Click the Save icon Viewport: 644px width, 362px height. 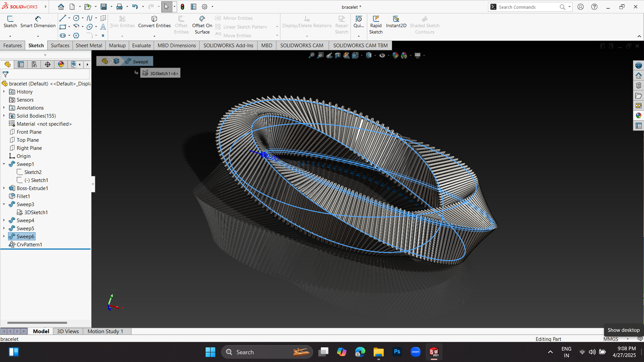104,7
